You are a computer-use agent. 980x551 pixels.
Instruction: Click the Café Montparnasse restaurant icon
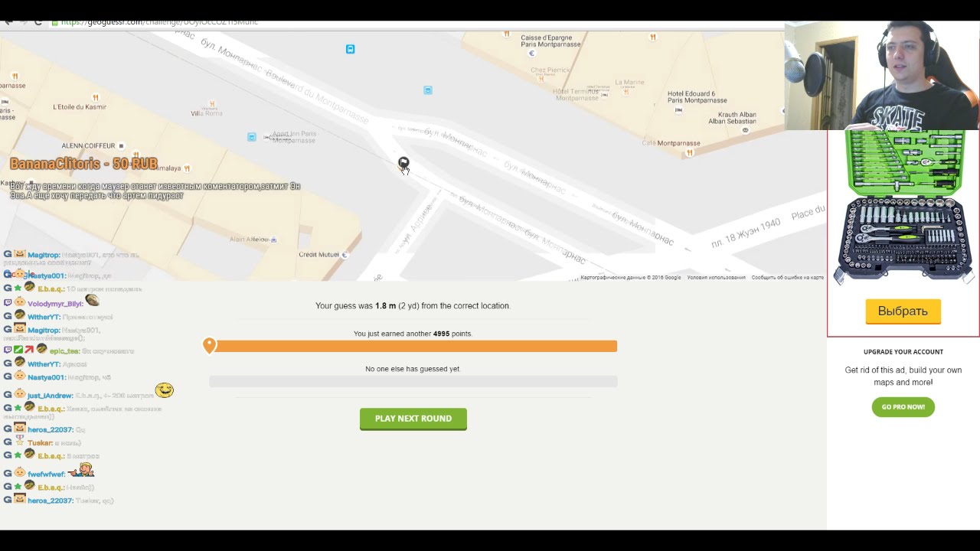(x=690, y=152)
